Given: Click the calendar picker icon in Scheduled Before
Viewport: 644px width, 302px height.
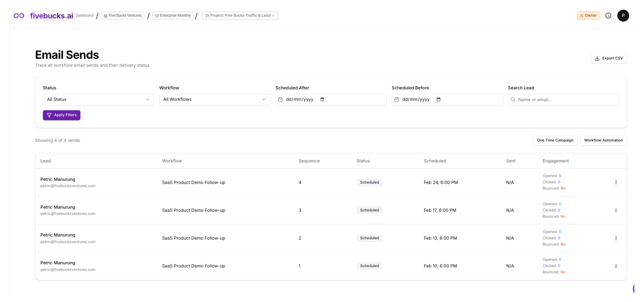Looking at the screenshot, I should point(438,99).
